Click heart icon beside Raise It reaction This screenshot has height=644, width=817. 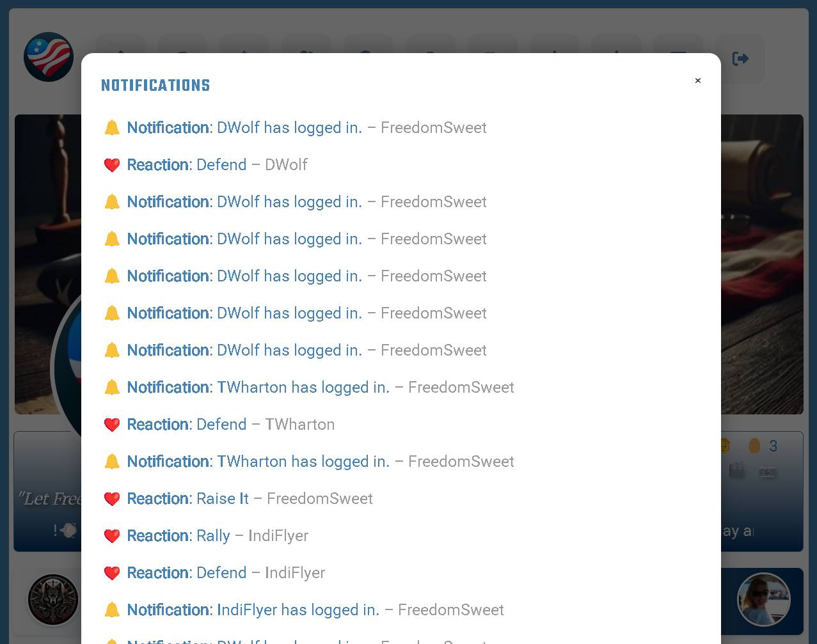pos(112,499)
